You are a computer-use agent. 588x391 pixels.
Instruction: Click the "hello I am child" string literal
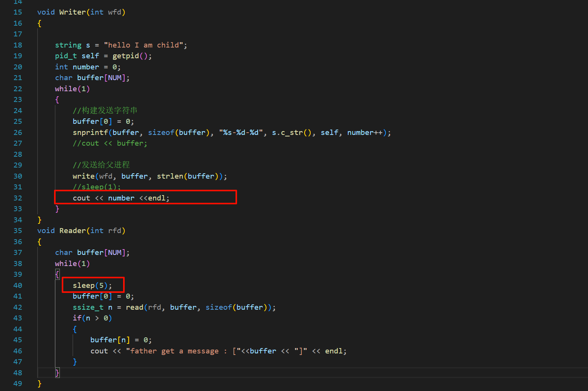tap(143, 45)
